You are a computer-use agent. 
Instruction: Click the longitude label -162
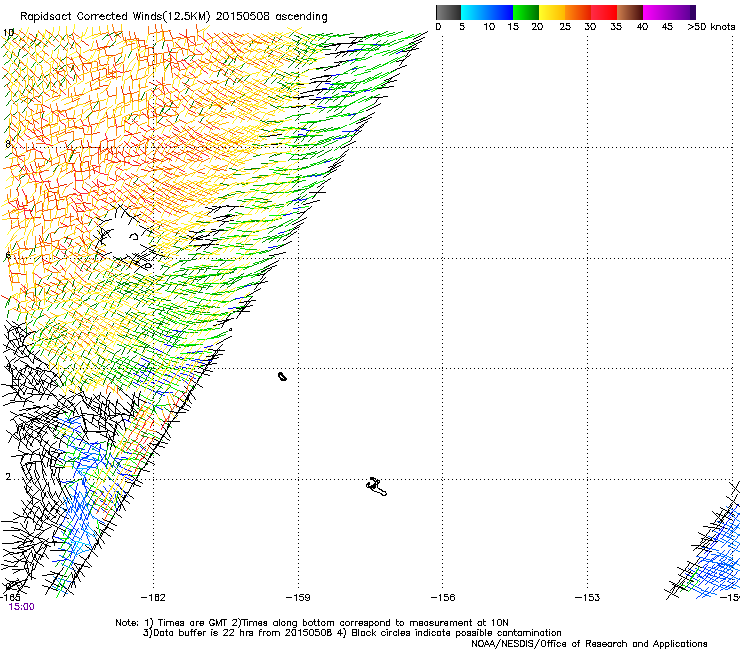153,598
